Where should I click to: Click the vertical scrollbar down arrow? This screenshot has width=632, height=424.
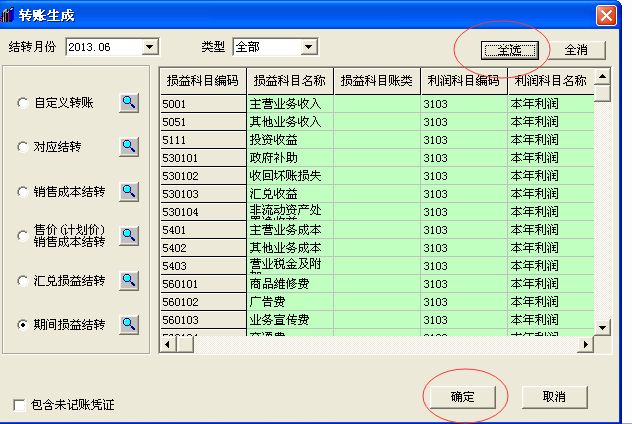602,327
